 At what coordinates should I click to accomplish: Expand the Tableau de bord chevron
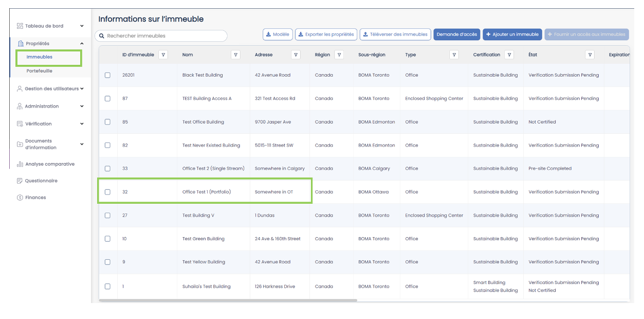(82, 26)
